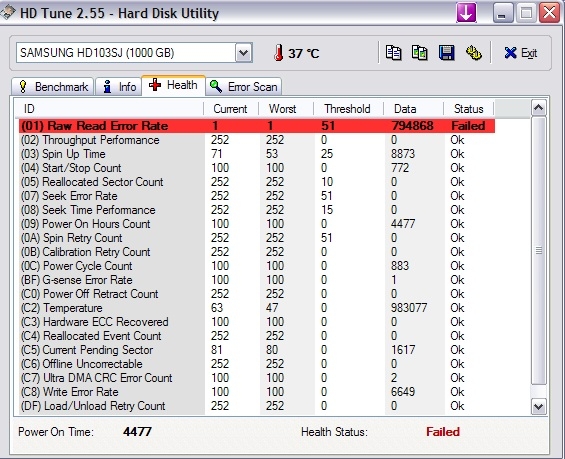
Task: Select the Start/Stop Count row
Action: coord(257,168)
